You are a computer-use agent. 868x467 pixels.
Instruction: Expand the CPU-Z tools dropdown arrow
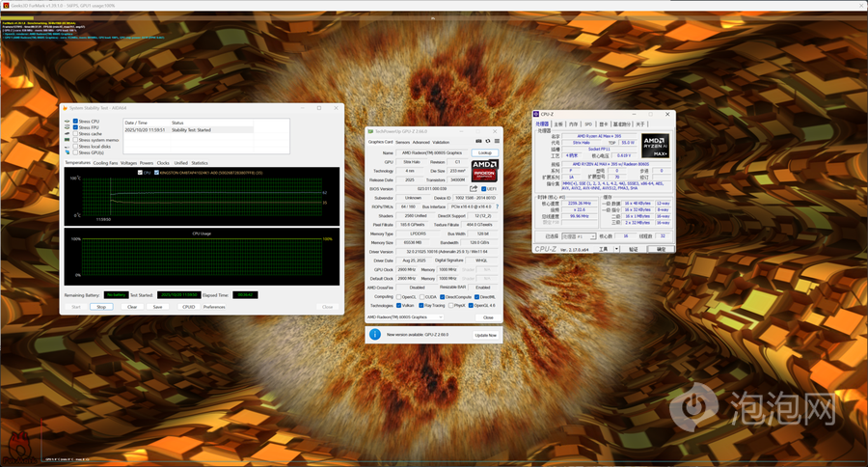click(615, 249)
